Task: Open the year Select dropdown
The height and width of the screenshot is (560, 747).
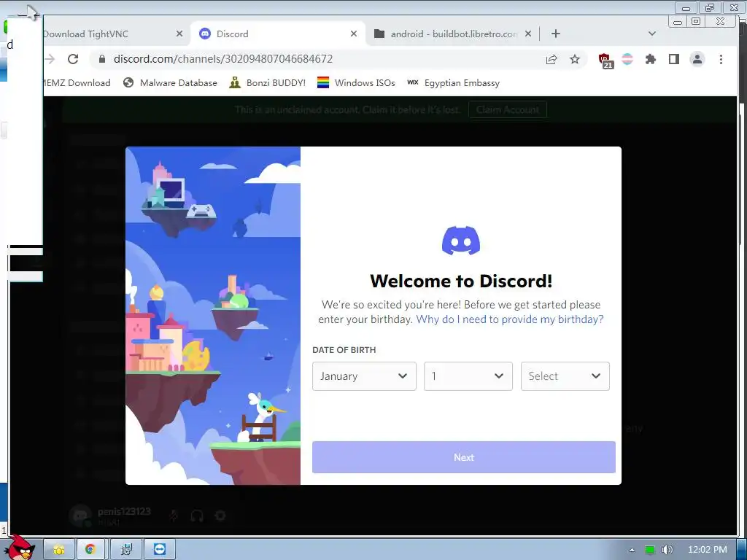Action: pyautogui.click(x=565, y=376)
